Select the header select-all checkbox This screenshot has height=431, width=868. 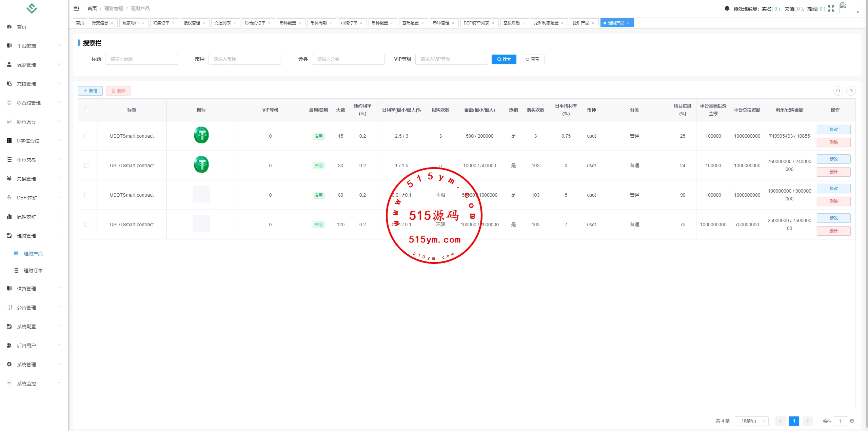pyautogui.click(x=87, y=110)
